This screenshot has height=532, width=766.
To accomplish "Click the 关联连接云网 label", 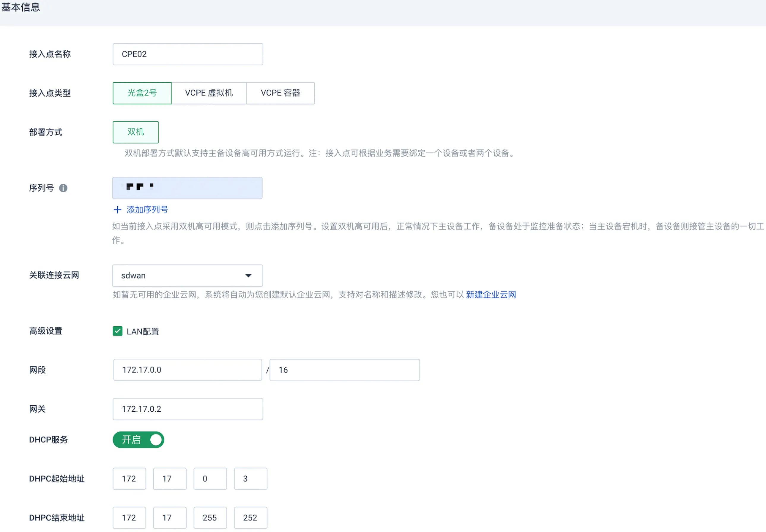I will click(54, 275).
